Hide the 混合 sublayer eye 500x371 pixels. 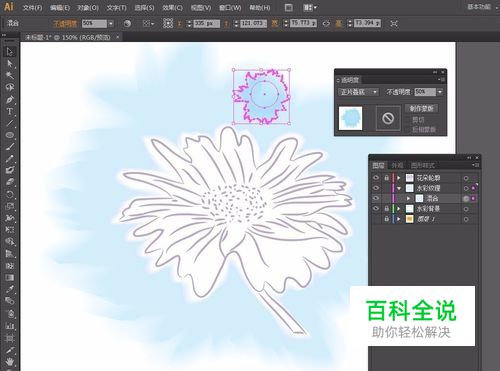(376, 198)
